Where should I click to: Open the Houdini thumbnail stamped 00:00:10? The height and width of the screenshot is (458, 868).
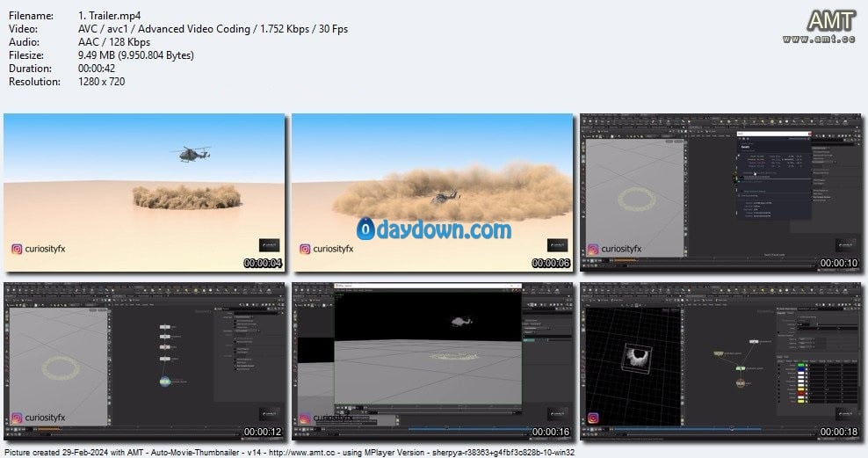coord(720,193)
